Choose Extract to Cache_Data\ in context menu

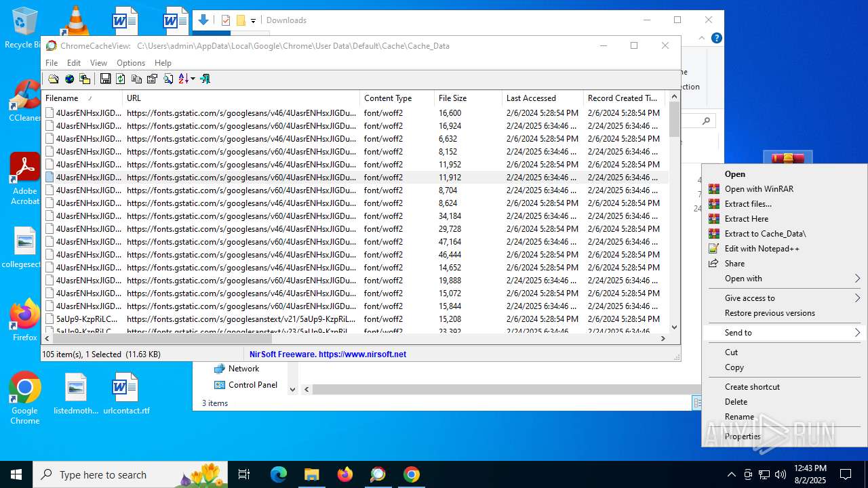[785, 234]
